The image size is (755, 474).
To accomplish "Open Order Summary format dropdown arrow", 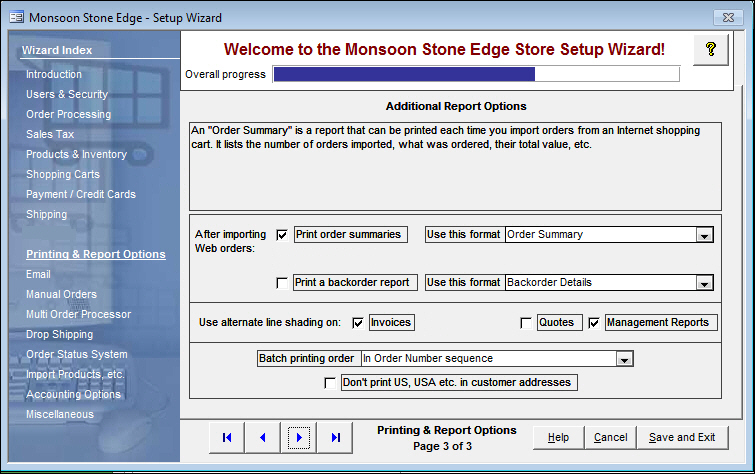I will point(704,235).
